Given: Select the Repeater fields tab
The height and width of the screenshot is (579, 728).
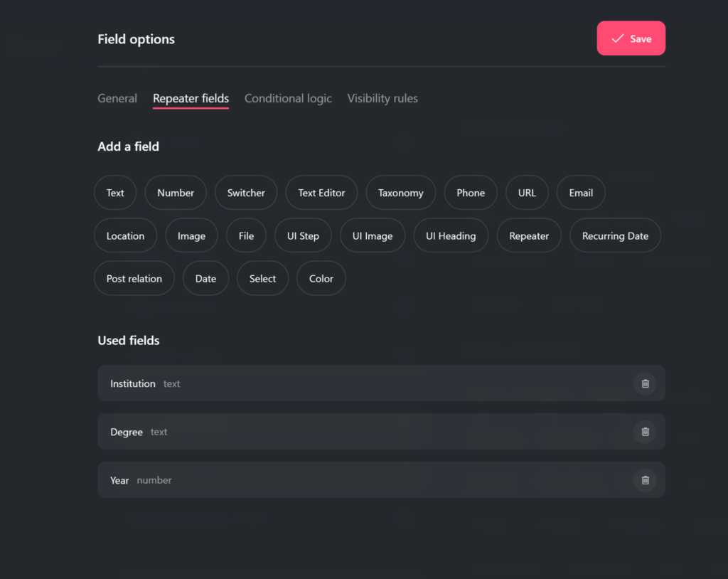Looking at the screenshot, I should [191, 98].
